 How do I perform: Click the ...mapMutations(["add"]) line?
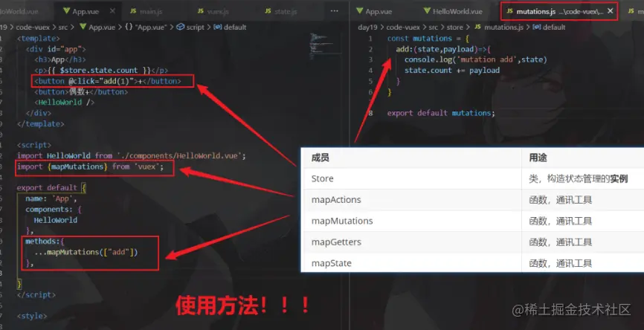[86, 252]
